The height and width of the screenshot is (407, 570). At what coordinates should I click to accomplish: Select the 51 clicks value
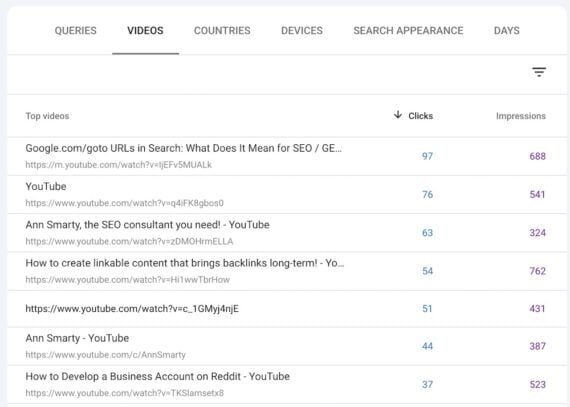coord(428,309)
